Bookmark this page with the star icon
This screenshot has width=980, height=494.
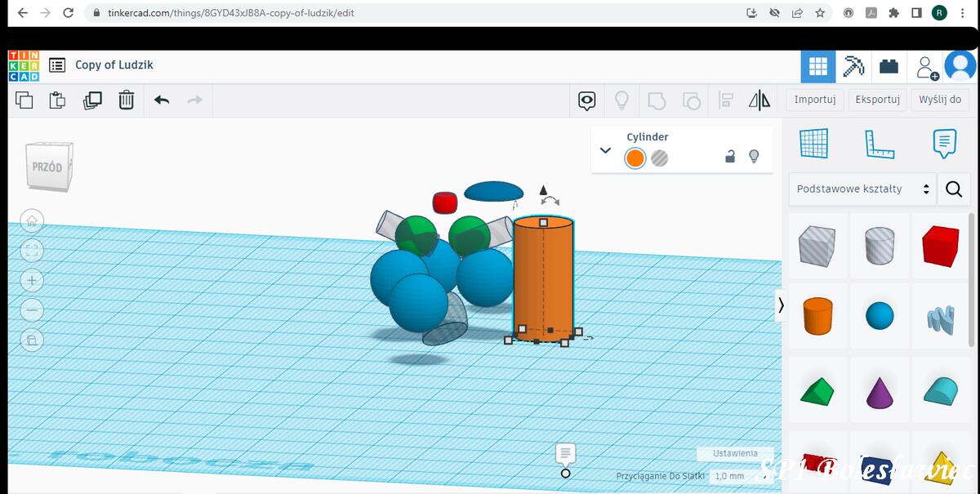coord(819,13)
